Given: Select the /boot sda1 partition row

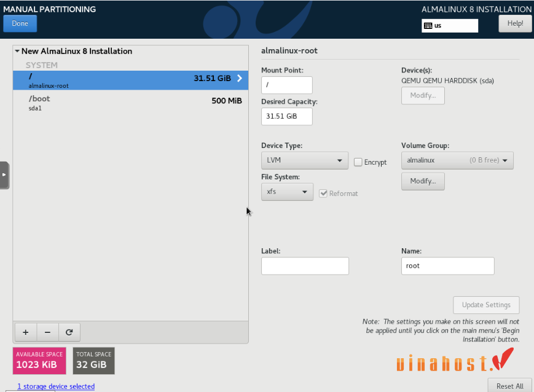Looking at the screenshot, I should click(x=130, y=103).
